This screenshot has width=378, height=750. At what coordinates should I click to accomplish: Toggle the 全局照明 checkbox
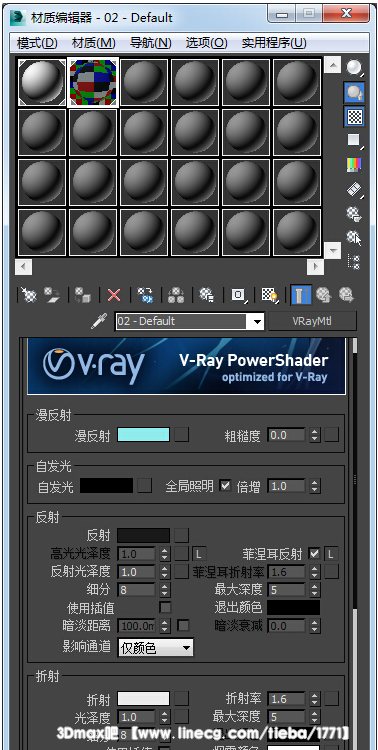click(225, 486)
